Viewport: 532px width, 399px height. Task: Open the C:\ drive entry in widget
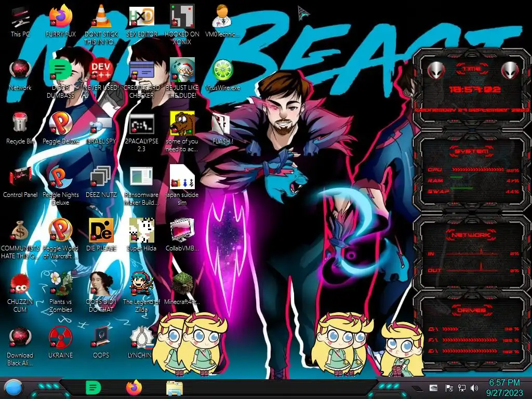(x=474, y=329)
